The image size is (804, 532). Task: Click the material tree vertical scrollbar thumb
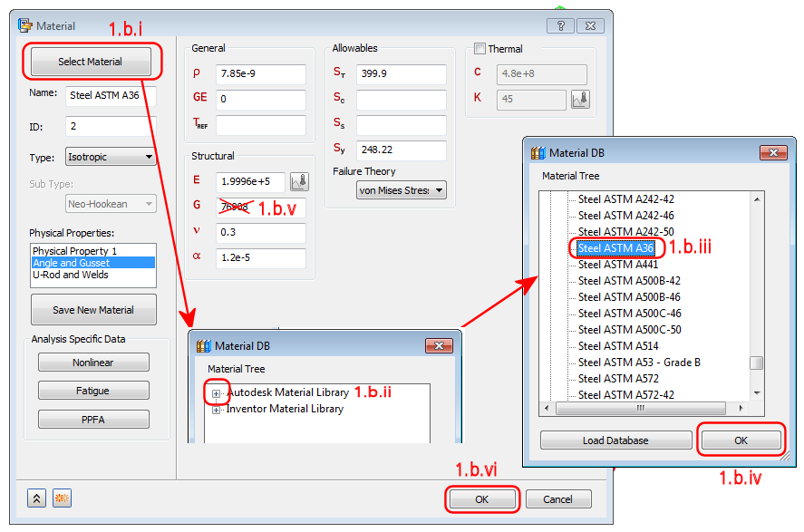[x=756, y=363]
